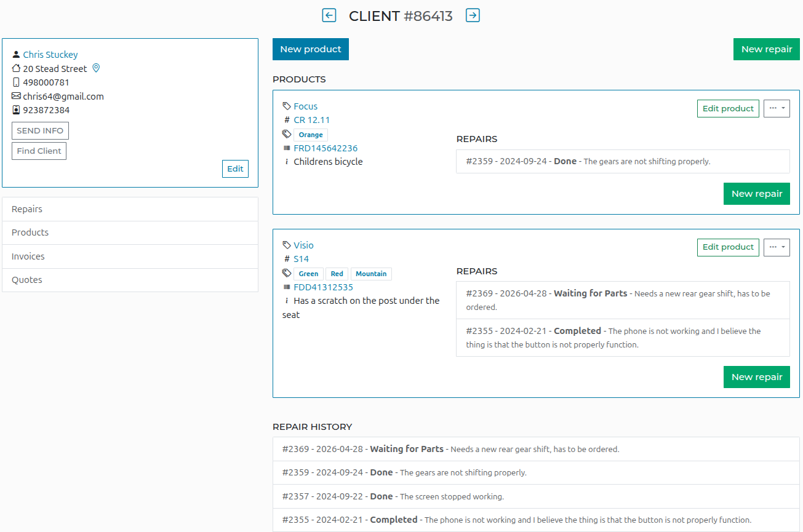The height and width of the screenshot is (532, 803).
Task: Click Edit product for Focus
Action: pyautogui.click(x=728, y=108)
